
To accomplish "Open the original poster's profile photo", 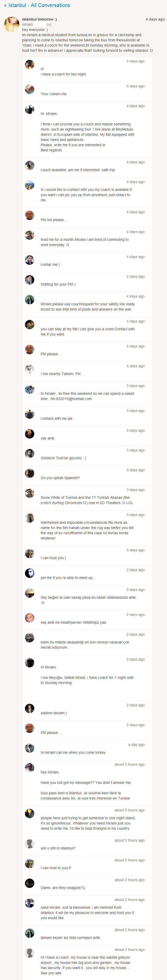I will pyautogui.click(x=11, y=24).
